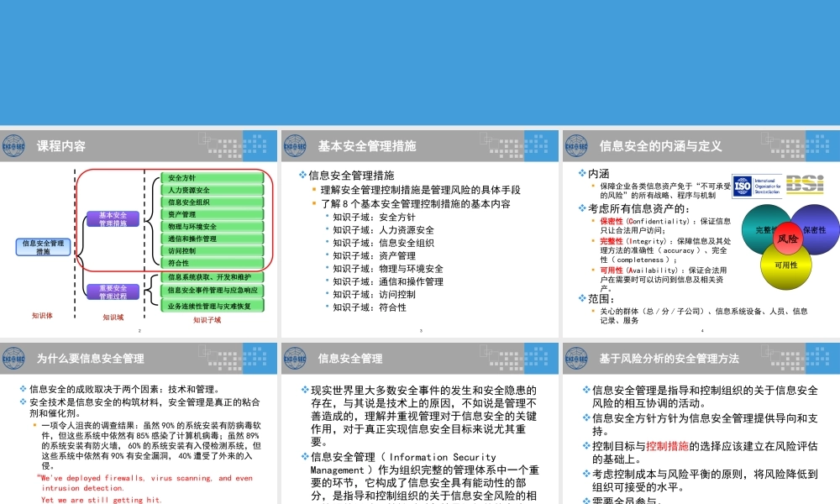
Task: Switch to the 信息安全管理 slide header
Action: pos(353,357)
